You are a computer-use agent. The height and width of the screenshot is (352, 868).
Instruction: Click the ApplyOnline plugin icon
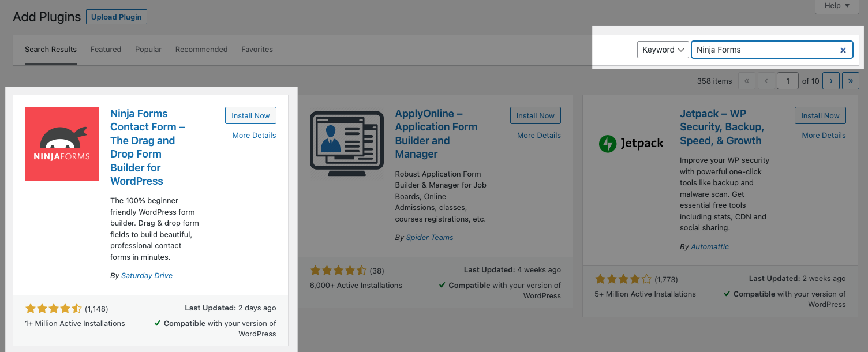(347, 144)
